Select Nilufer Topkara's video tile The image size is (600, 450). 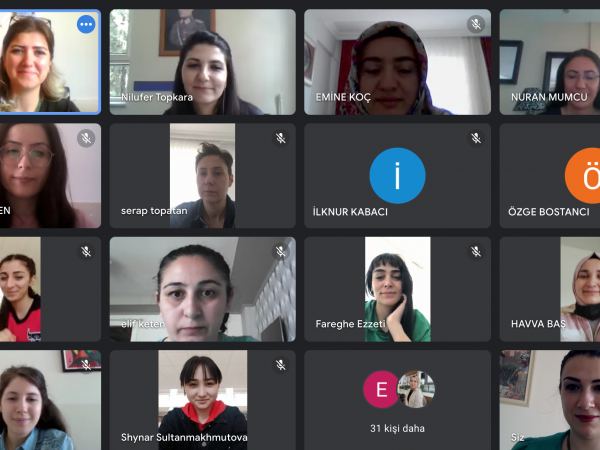pyautogui.click(x=202, y=62)
